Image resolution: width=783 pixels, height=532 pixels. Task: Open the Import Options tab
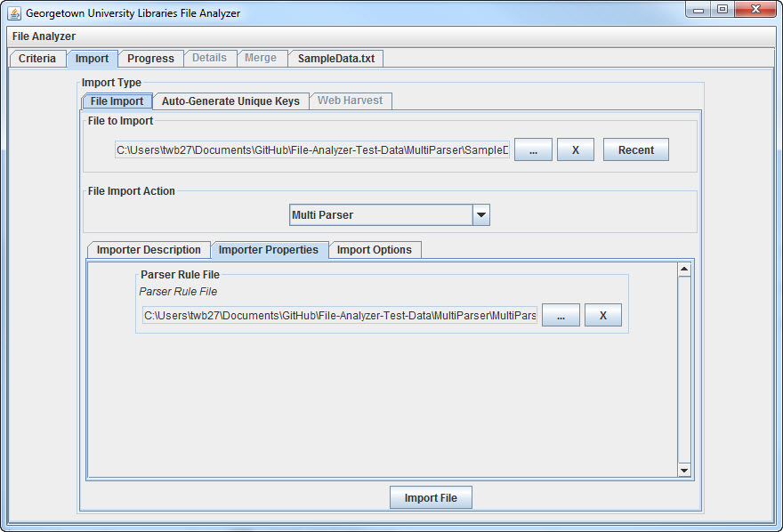tap(374, 250)
